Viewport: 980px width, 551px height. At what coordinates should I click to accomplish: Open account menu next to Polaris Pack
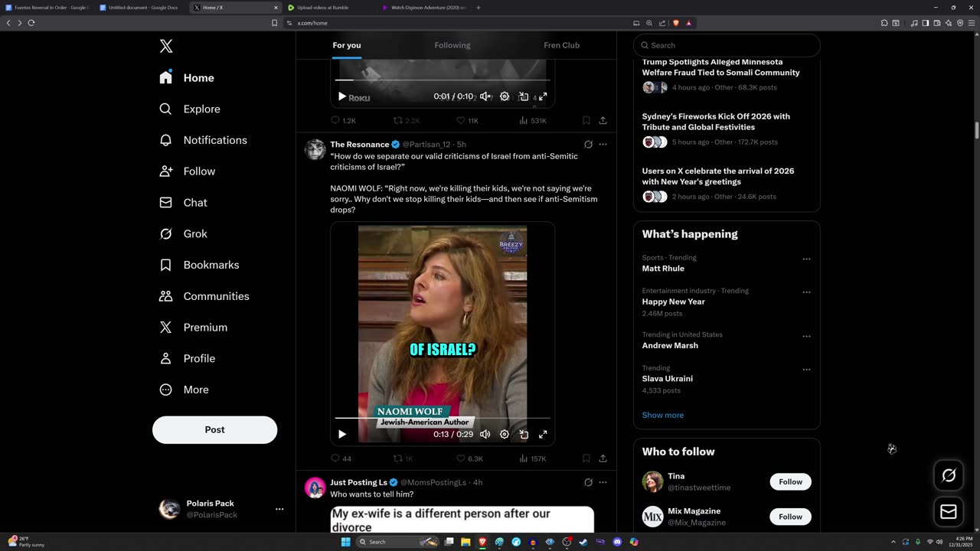pos(279,509)
